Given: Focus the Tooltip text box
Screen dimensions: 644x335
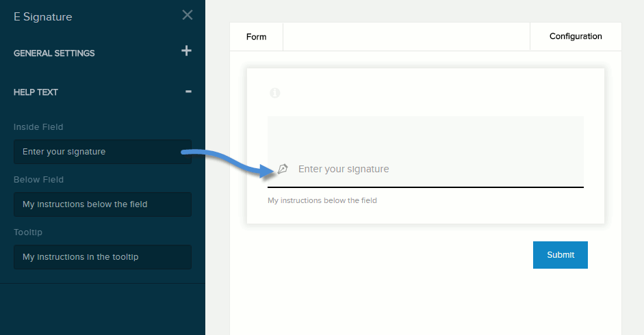Looking at the screenshot, I should (x=103, y=257).
